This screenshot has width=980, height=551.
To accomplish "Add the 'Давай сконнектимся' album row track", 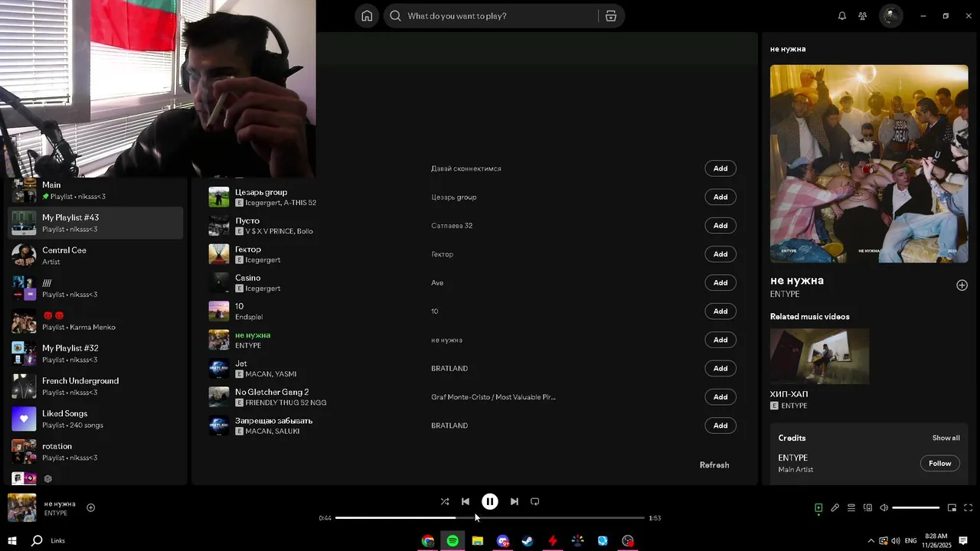I will click(x=720, y=168).
